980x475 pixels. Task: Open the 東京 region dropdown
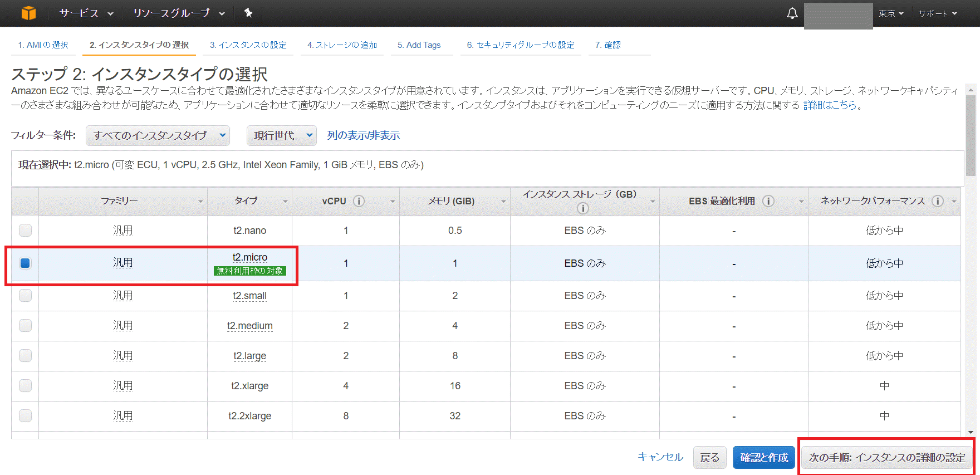891,13
